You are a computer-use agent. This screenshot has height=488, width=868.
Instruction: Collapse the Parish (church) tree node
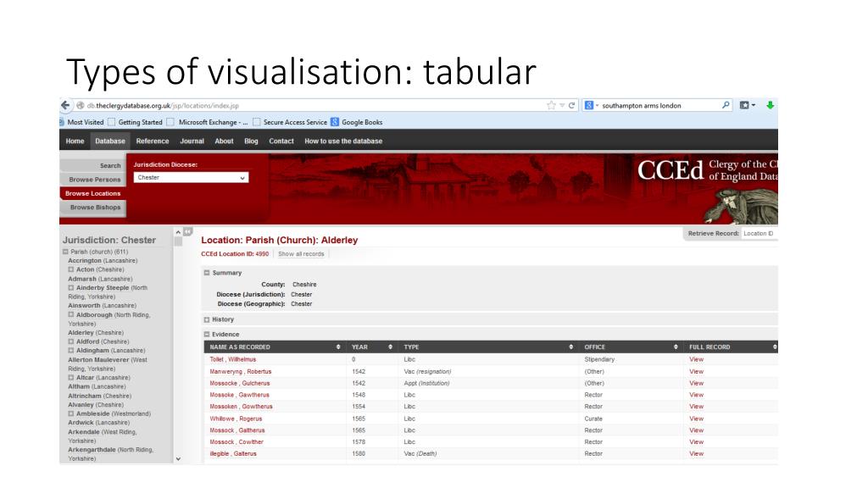click(65, 252)
